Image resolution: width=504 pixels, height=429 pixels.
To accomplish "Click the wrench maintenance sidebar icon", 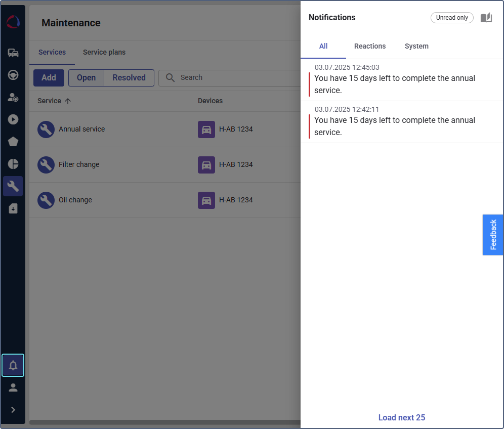I will (x=13, y=186).
